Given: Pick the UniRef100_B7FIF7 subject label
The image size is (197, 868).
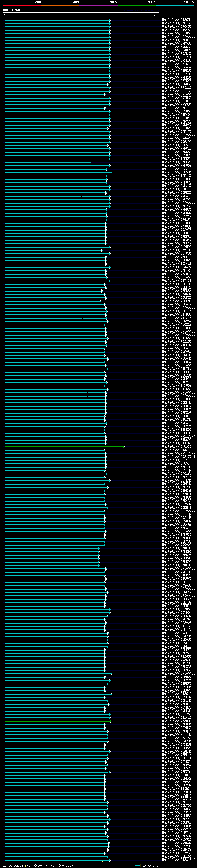Looking at the screenshot, I should (177, 131).
